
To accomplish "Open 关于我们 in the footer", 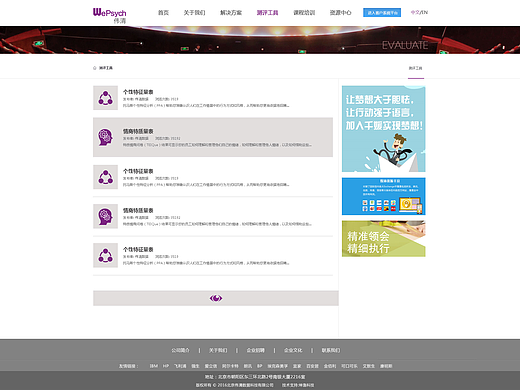I will pyautogui.click(x=218, y=350).
